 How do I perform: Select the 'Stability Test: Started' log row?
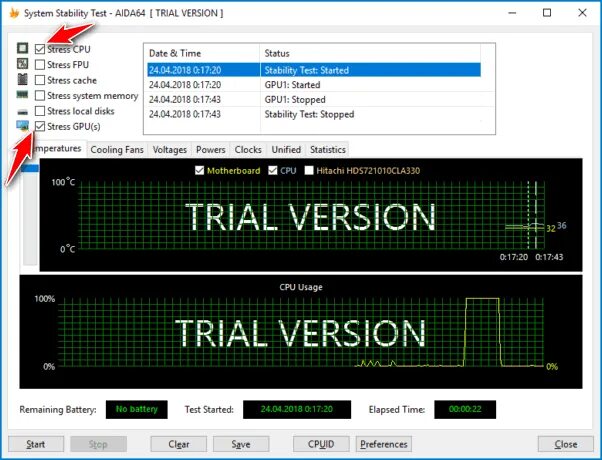(x=314, y=70)
